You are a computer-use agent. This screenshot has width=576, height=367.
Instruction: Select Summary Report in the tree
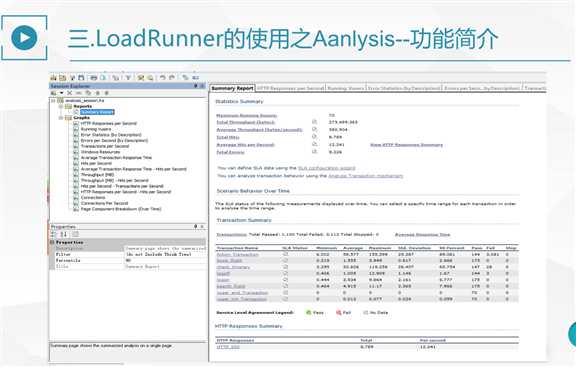click(97, 112)
